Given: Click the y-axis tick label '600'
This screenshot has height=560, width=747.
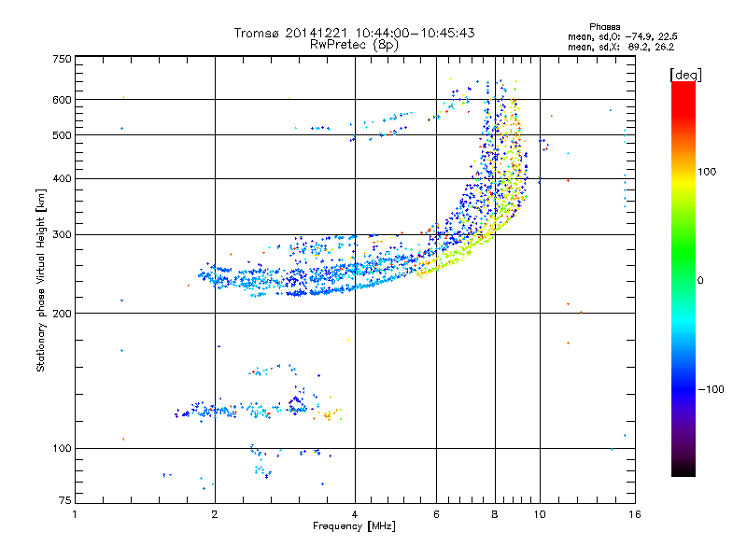Looking at the screenshot, I should (x=62, y=100).
